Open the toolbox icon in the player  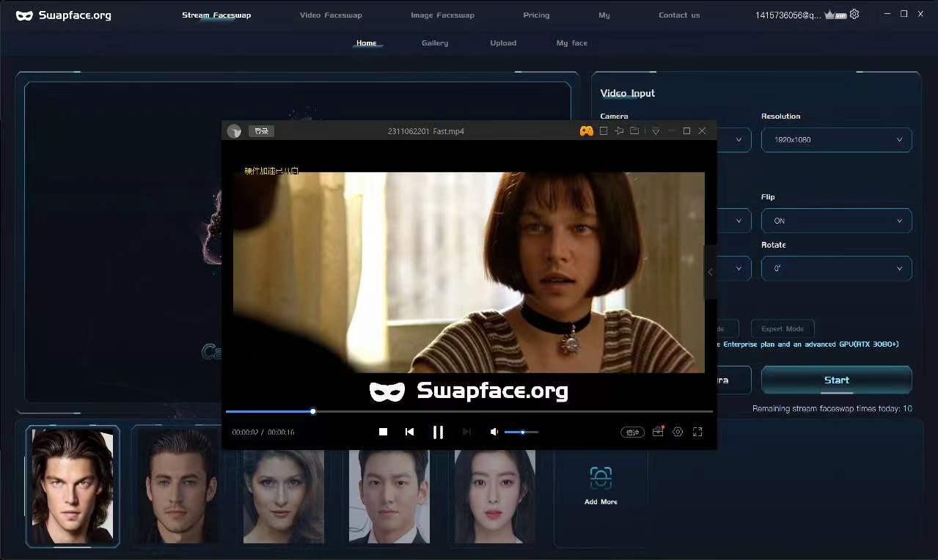pyautogui.click(x=658, y=432)
